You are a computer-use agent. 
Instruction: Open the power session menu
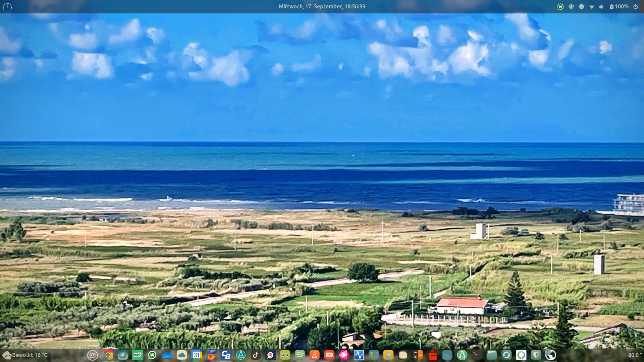pyautogui.click(x=636, y=7)
